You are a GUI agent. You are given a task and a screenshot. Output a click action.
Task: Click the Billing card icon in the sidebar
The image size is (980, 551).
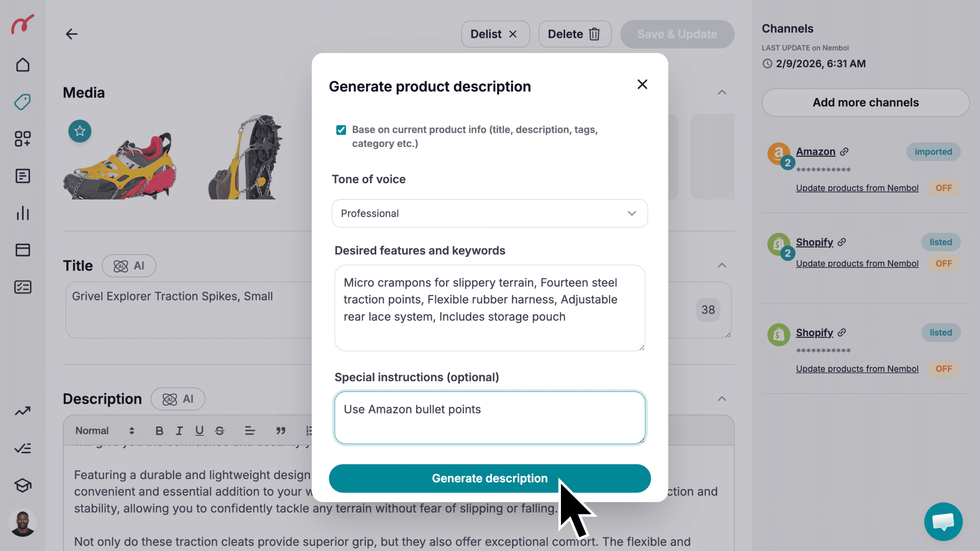(22, 249)
